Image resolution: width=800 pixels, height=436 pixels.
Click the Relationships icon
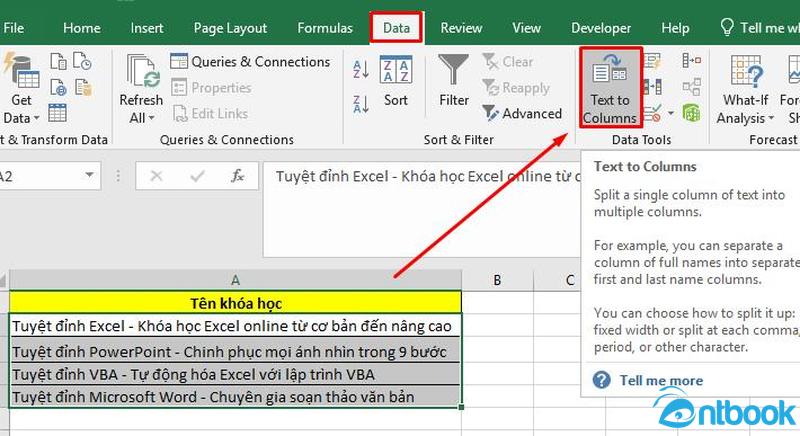[x=691, y=87]
